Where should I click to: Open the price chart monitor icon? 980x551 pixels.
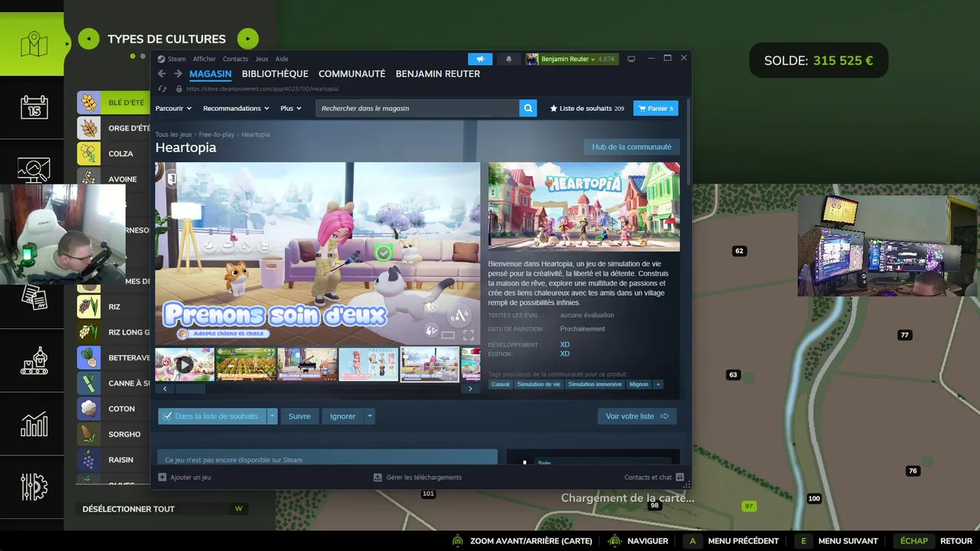(x=34, y=170)
